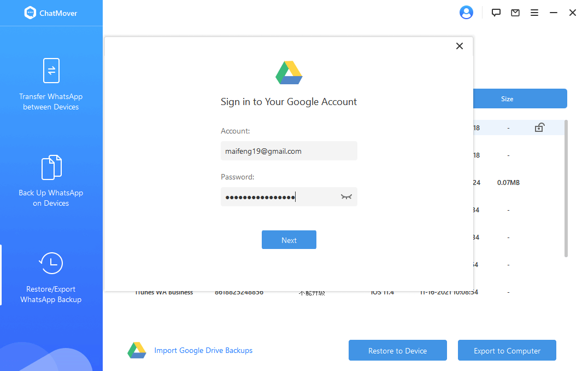Select Transfer WhatsApp between Devices

pos(51,84)
